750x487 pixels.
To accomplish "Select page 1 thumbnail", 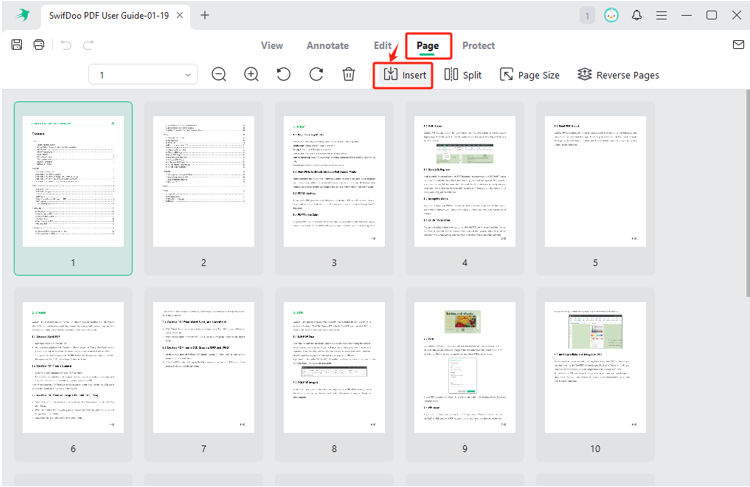I will point(73,188).
